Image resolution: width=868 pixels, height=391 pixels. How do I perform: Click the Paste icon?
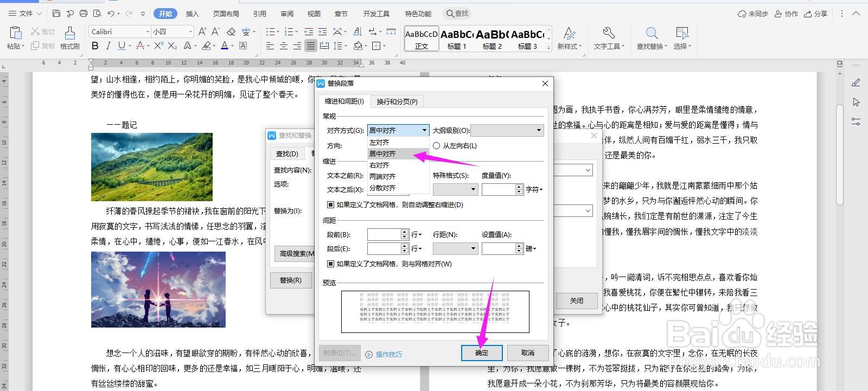15,33
